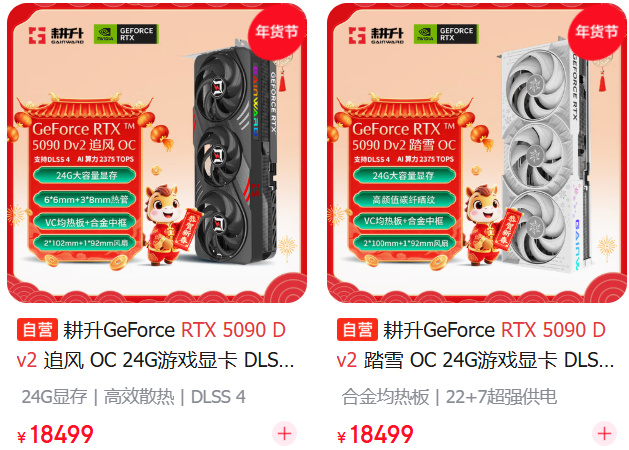Click the Gainward logo on left image

(57, 35)
